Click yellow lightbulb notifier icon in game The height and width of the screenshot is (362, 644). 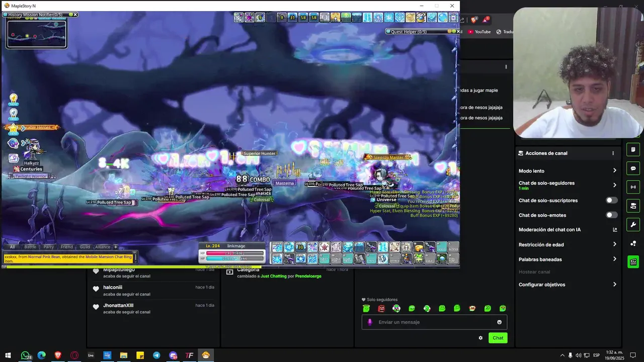tap(14, 99)
